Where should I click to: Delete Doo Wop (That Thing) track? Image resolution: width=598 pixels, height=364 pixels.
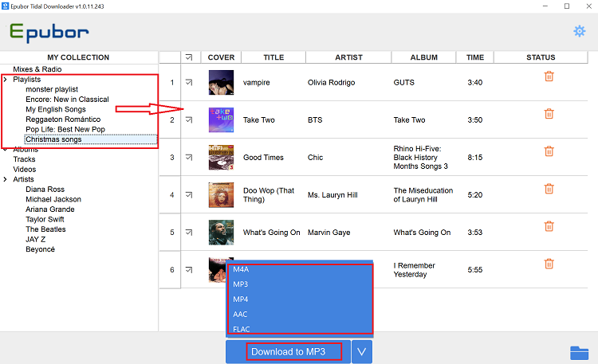pyautogui.click(x=549, y=189)
